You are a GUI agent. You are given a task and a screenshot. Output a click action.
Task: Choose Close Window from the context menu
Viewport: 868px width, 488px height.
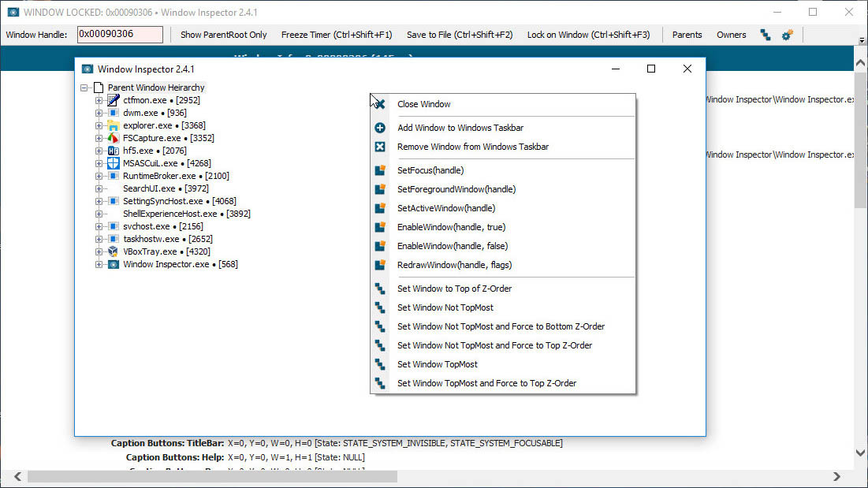click(424, 104)
